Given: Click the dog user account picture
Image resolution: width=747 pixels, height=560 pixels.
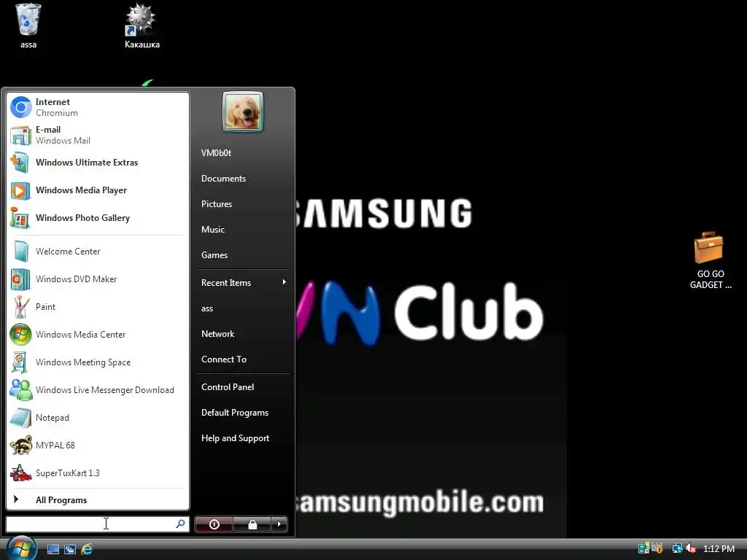Looking at the screenshot, I should click(243, 112).
